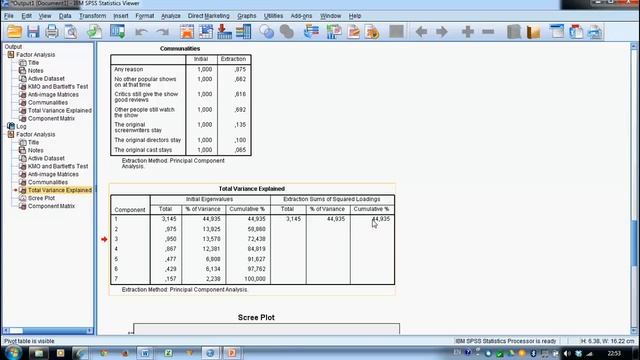640x360 pixels.
Task: Open the Graphs menu
Action: pos(247,16)
